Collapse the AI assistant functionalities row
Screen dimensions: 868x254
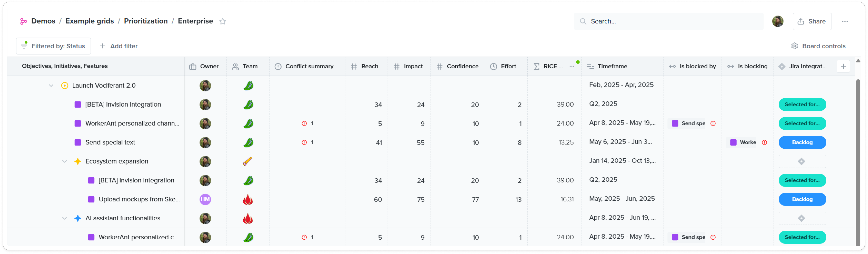click(64, 218)
